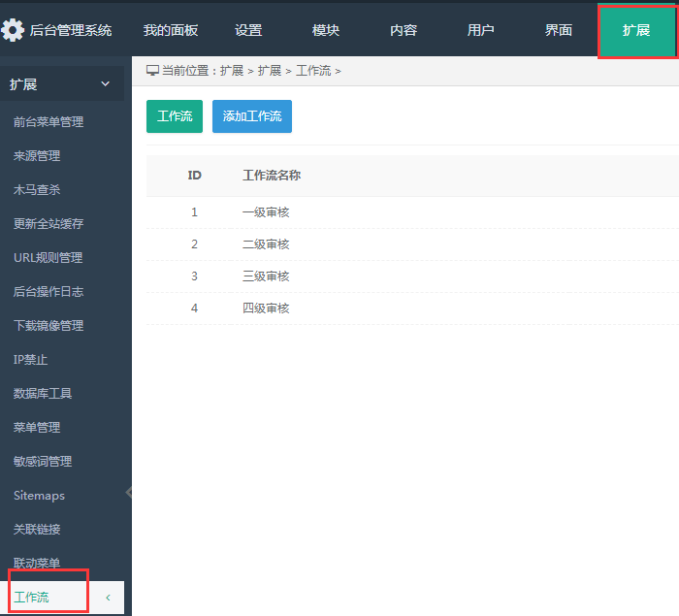Click the 扩展 sidebar header label
Image resolution: width=679 pixels, height=616 pixels.
pyautogui.click(x=23, y=84)
